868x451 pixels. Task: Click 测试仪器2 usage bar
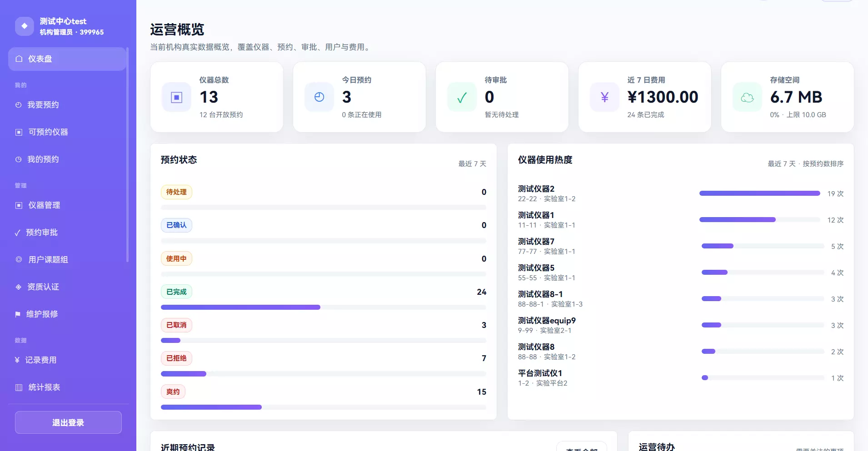click(x=760, y=193)
